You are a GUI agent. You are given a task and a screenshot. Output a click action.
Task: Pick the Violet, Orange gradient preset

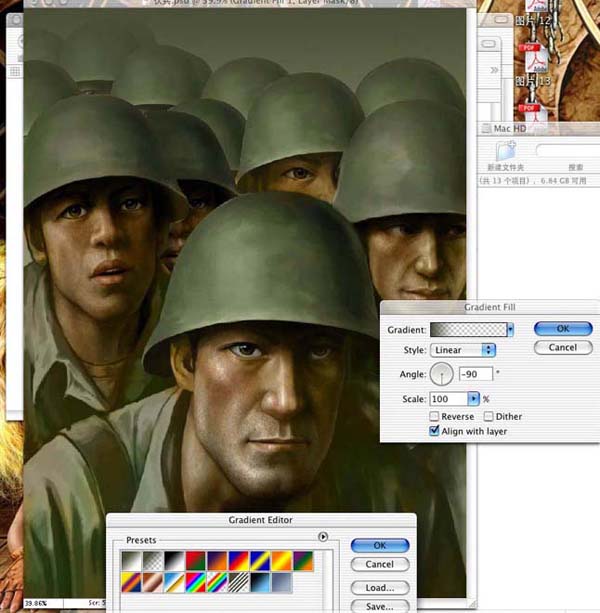pyautogui.click(x=217, y=561)
